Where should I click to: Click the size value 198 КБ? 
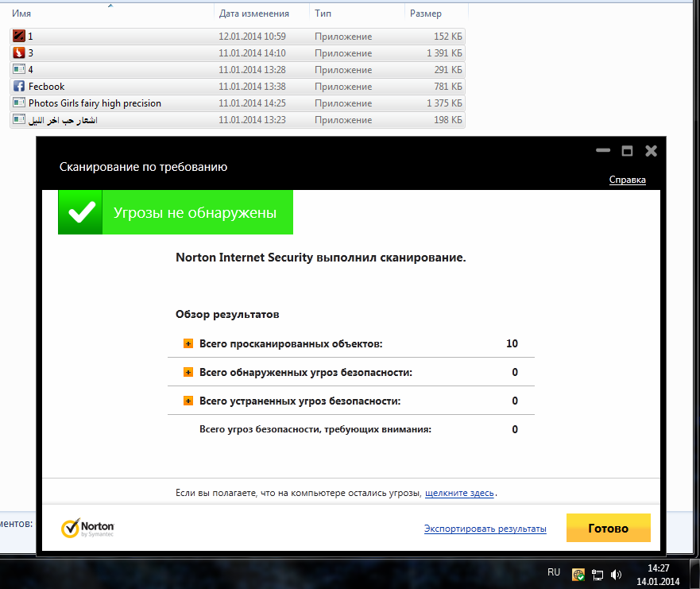[x=448, y=120]
